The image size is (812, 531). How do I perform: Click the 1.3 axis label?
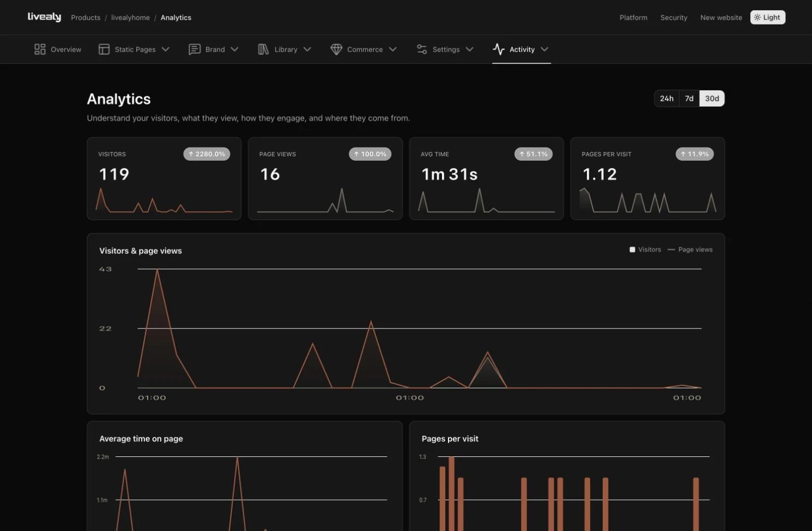point(423,457)
